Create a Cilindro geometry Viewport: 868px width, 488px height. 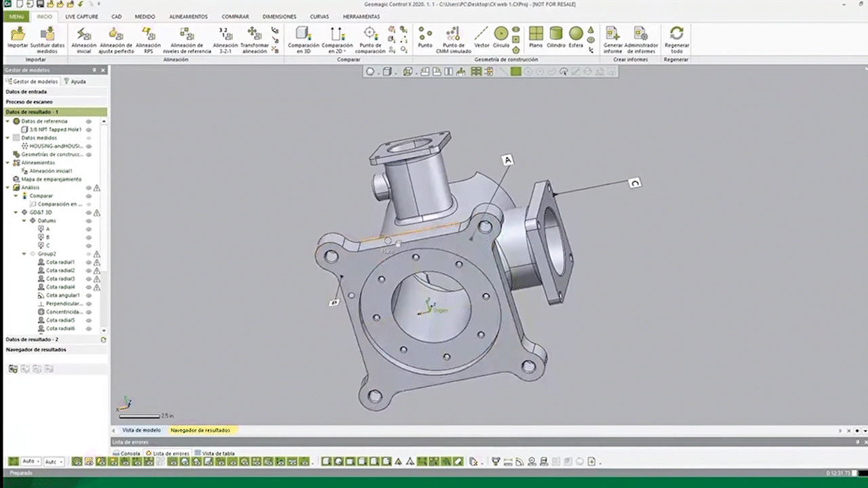[556, 37]
